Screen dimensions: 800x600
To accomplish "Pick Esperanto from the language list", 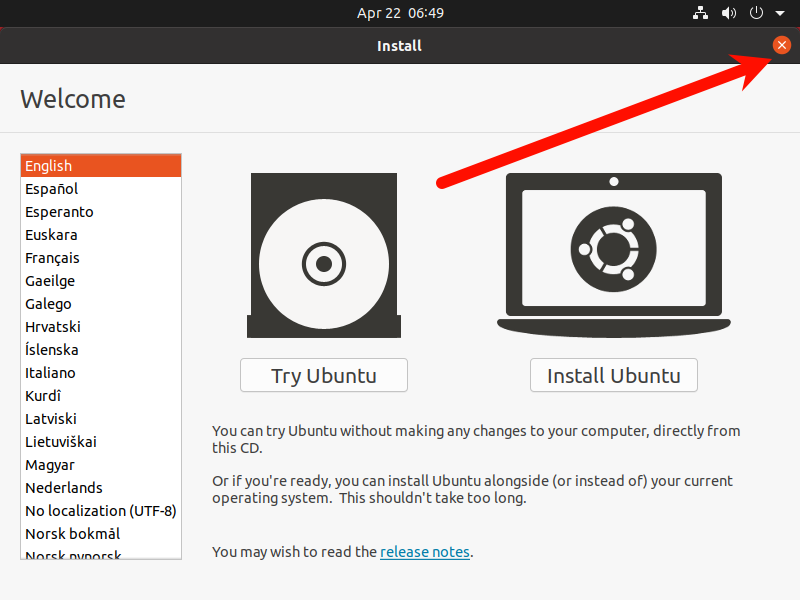I will click(x=101, y=212).
